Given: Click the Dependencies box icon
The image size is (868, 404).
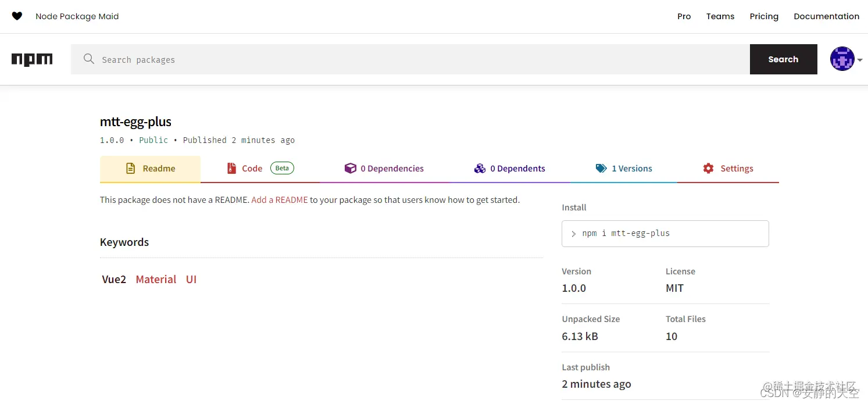Looking at the screenshot, I should (x=350, y=169).
